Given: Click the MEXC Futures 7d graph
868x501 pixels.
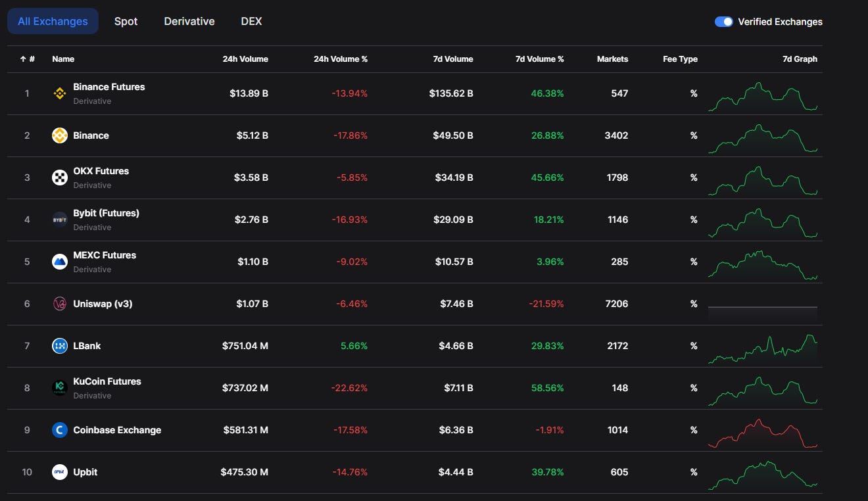Looking at the screenshot, I should (763, 265).
